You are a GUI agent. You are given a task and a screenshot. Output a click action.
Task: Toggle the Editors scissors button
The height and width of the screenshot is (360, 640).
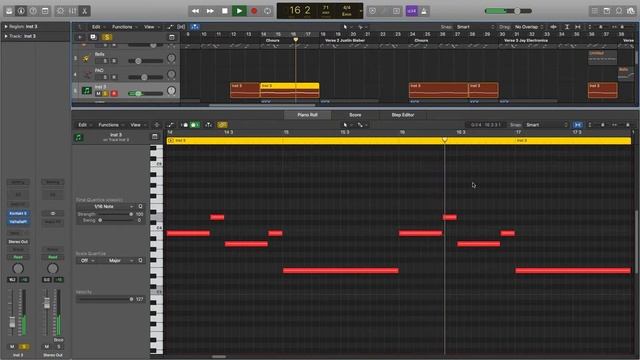[x=84, y=11]
